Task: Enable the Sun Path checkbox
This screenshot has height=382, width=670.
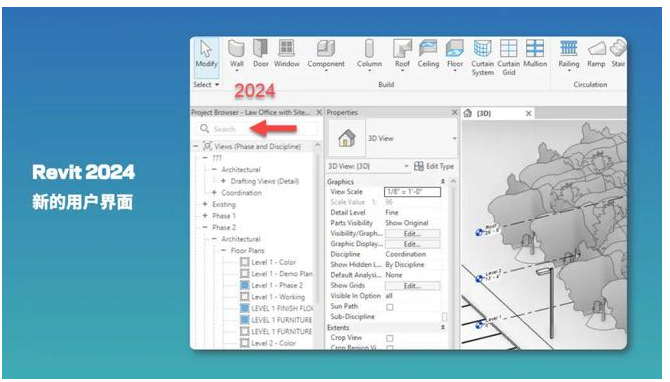Action: pos(390,307)
